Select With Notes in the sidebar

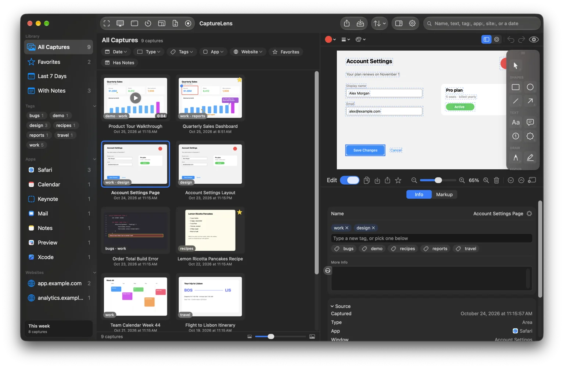(x=59, y=91)
